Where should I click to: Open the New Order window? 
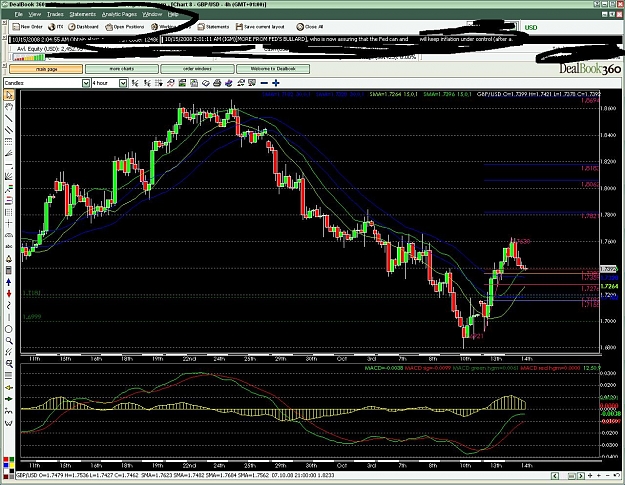(x=28, y=27)
